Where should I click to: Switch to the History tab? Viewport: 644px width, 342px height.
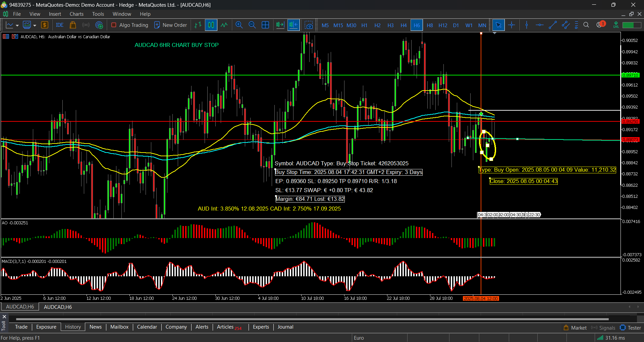click(x=73, y=327)
